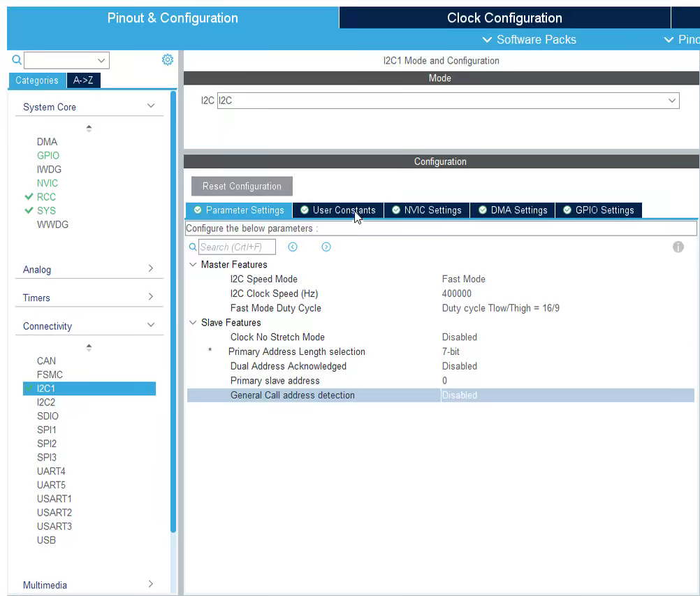Select the RCC peripheral
Image resolution: width=700 pixels, height=596 pixels.
(46, 197)
